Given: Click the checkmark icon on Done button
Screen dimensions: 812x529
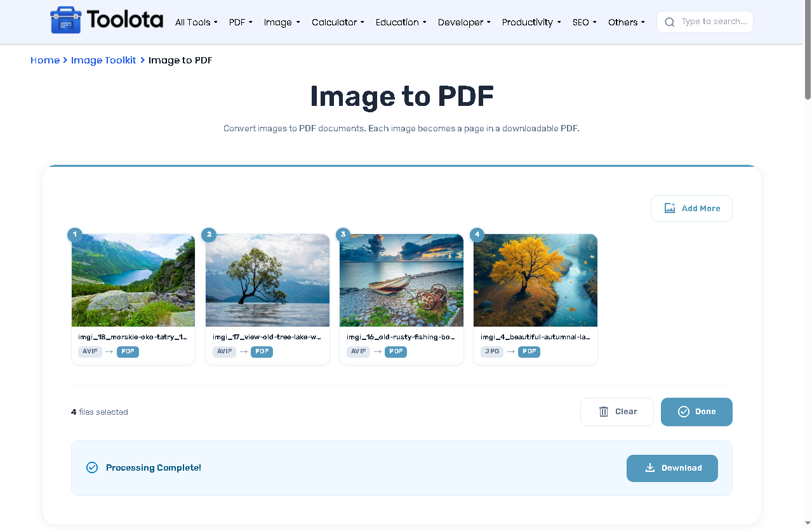Looking at the screenshot, I should pyautogui.click(x=684, y=412).
